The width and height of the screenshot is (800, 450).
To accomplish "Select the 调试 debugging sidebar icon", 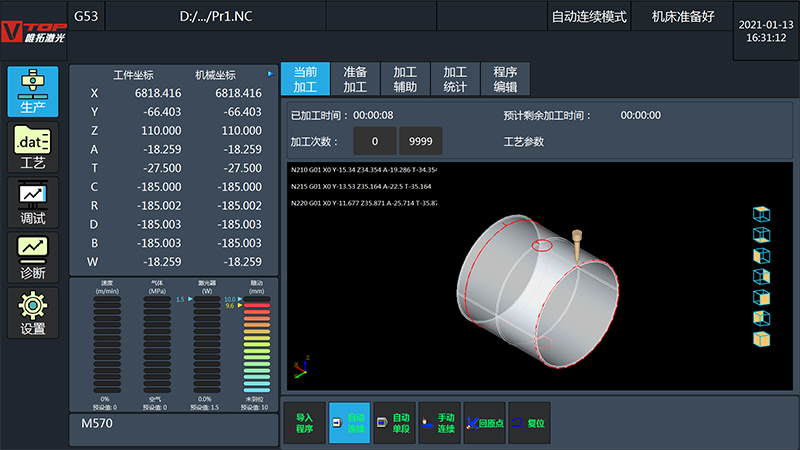I will tap(33, 203).
